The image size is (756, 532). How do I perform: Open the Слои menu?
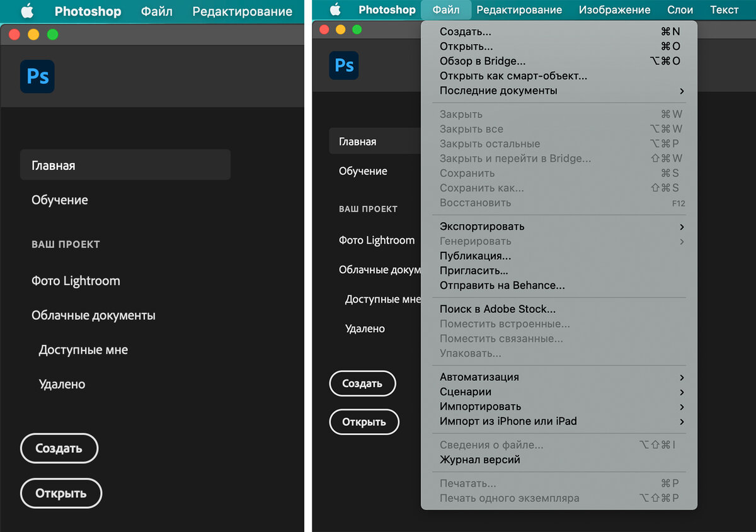[x=680, y=10]
